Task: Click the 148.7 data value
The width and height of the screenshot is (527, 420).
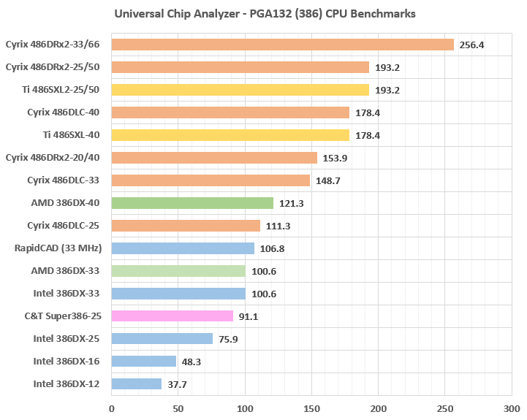Action: [328, 180]
